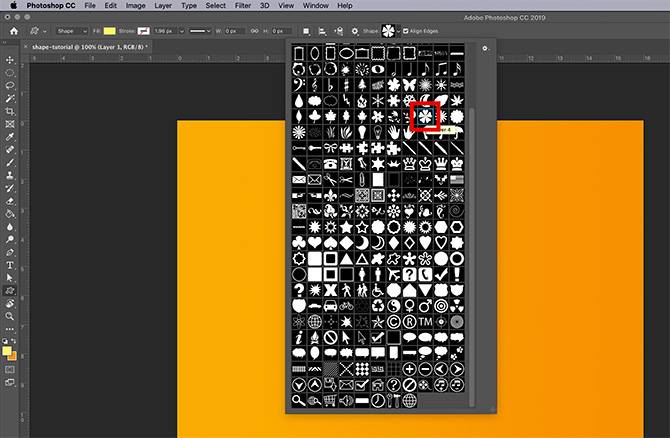Choose the bass clef shape
Screen dimensions: 670x438
point(299,85)
